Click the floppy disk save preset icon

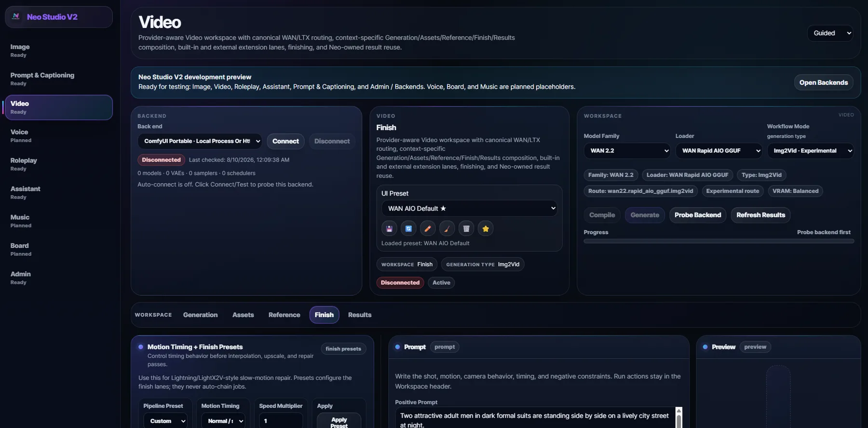click(x=389, y=229)
